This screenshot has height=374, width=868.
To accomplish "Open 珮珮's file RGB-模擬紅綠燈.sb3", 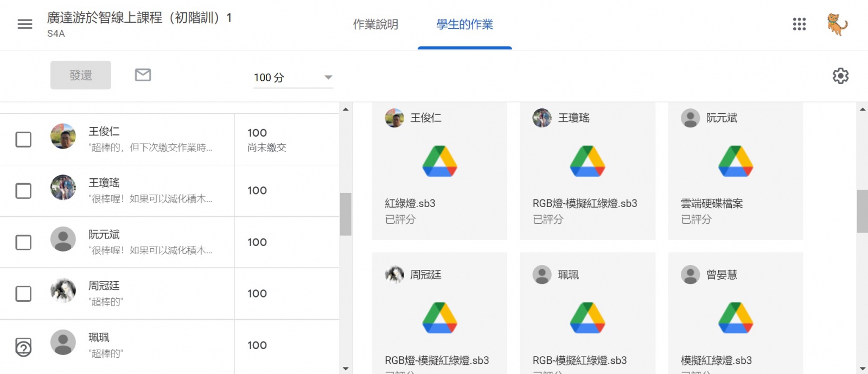I will [x=579, y=360].
